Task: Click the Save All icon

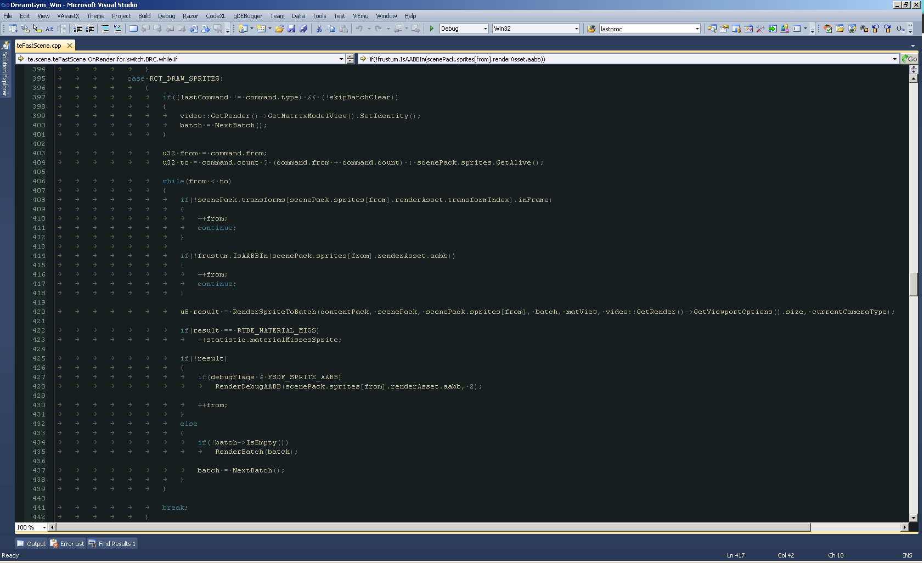Action: (303, 29)
